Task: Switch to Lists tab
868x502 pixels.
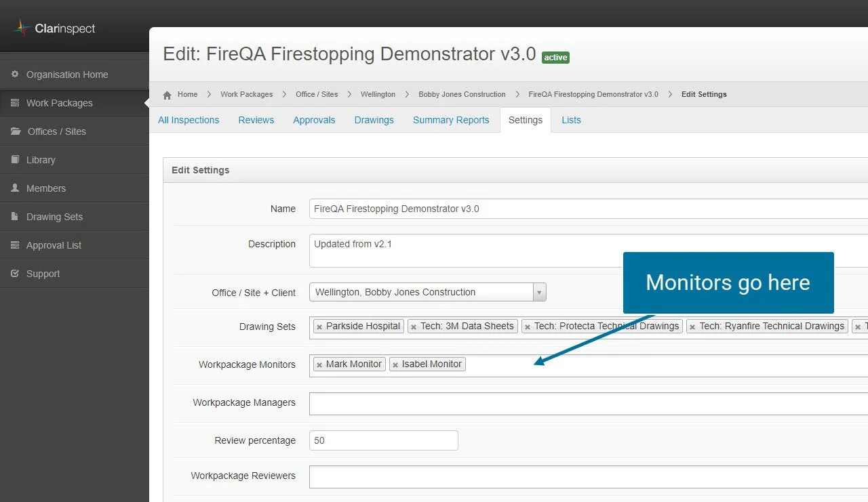Action: 571,120
